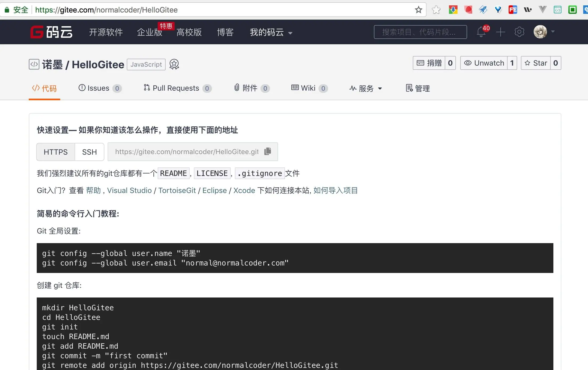Image resolution: width=588 pixels, height=370 pixels.
Task: Open the Issues tab
Action: (x=100, y=89)
